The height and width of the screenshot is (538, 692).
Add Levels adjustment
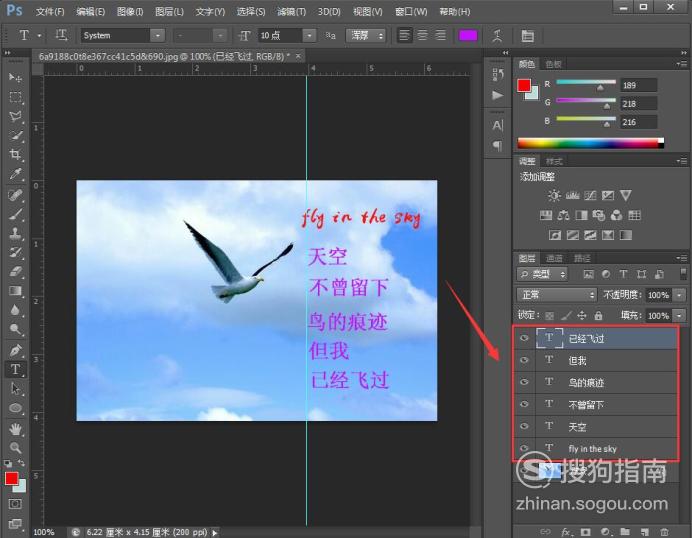point(572,195)
